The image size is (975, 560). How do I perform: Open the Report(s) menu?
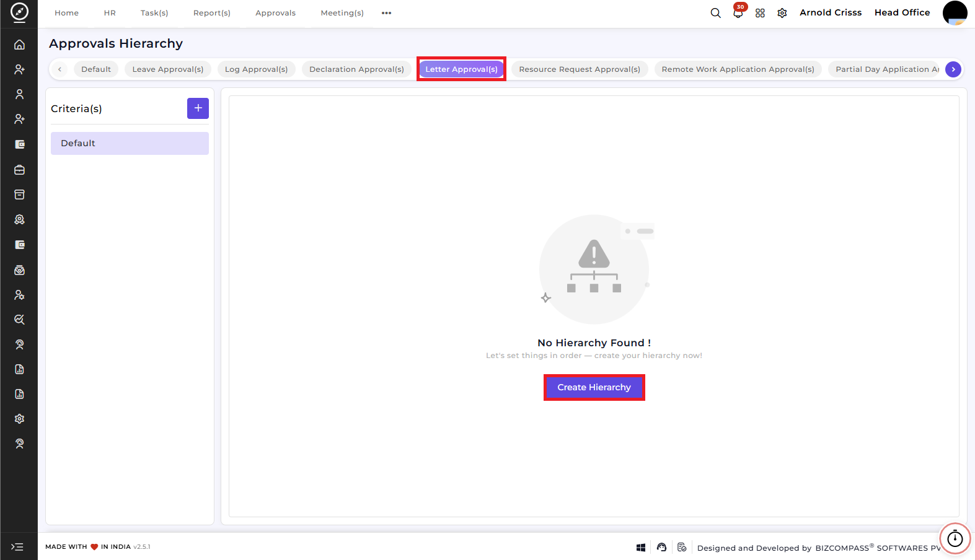[x=211, y=13]
